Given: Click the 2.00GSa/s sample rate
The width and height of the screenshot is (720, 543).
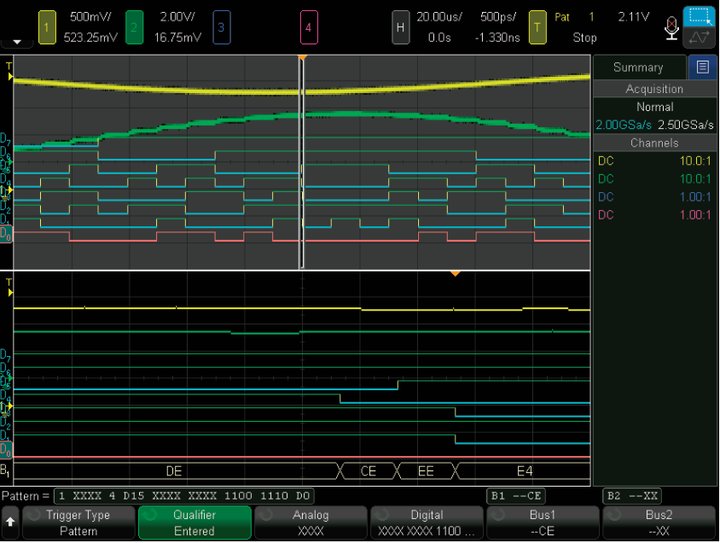Looking at the screenshot, I should pyautogui.click(x=623, y=125).
